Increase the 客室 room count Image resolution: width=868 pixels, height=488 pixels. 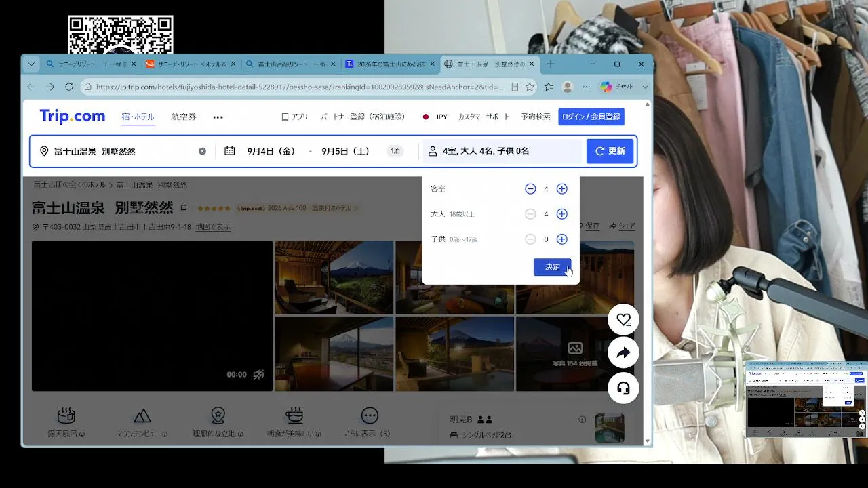[x=561, y=189]
